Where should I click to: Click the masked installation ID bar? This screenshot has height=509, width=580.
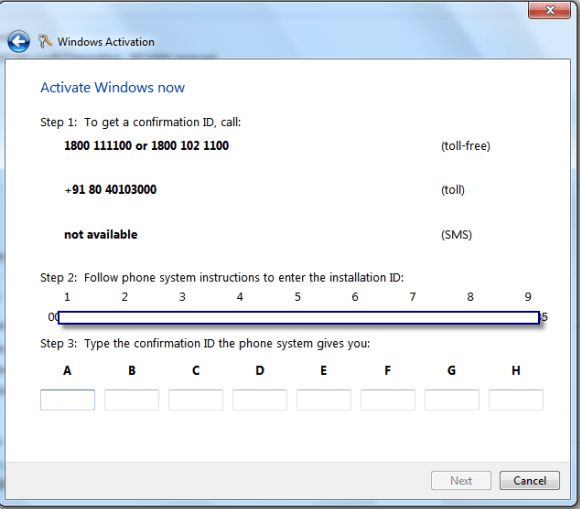pyautogui.click(x=299, y=317)
